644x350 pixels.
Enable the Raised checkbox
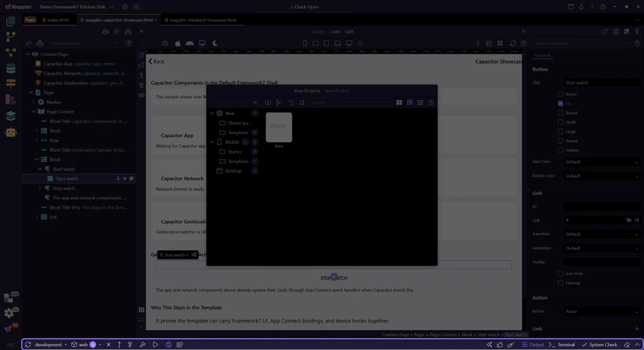click(x=560, y=140)
